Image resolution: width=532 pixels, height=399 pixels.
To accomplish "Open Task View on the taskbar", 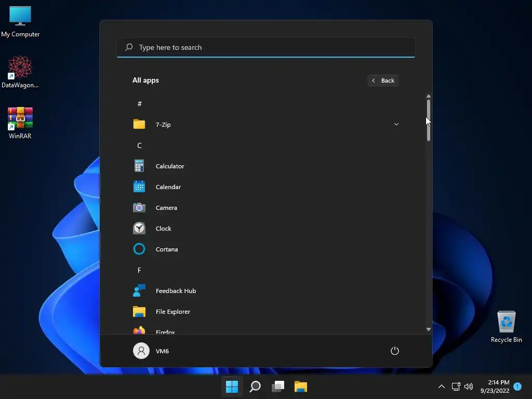I will point(278,387).
